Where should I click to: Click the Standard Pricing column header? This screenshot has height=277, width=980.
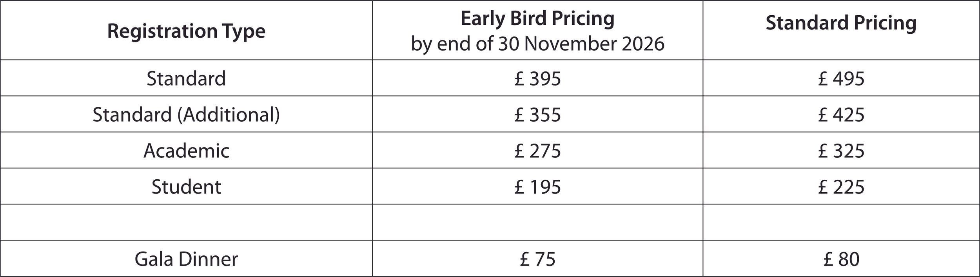click(x=841, y=23)
